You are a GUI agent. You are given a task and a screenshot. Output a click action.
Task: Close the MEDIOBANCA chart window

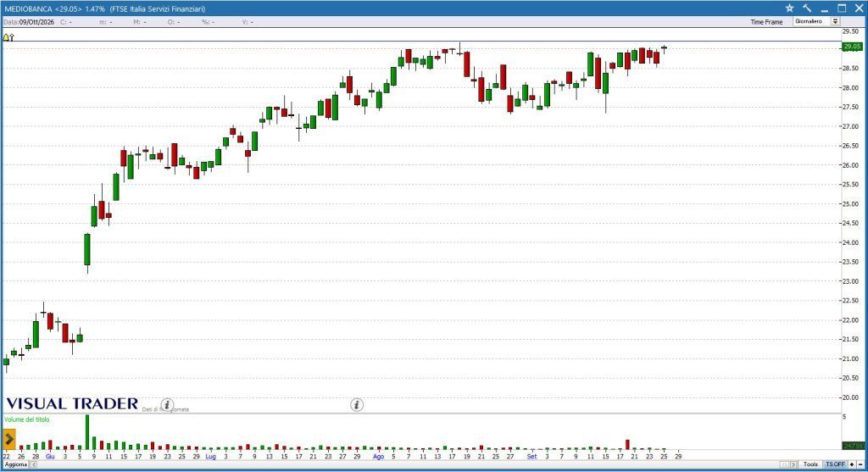tap(859, 8)
